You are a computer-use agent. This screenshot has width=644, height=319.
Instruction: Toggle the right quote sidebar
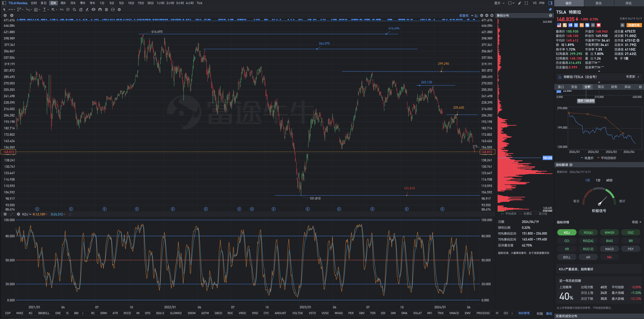coord(550,3)
